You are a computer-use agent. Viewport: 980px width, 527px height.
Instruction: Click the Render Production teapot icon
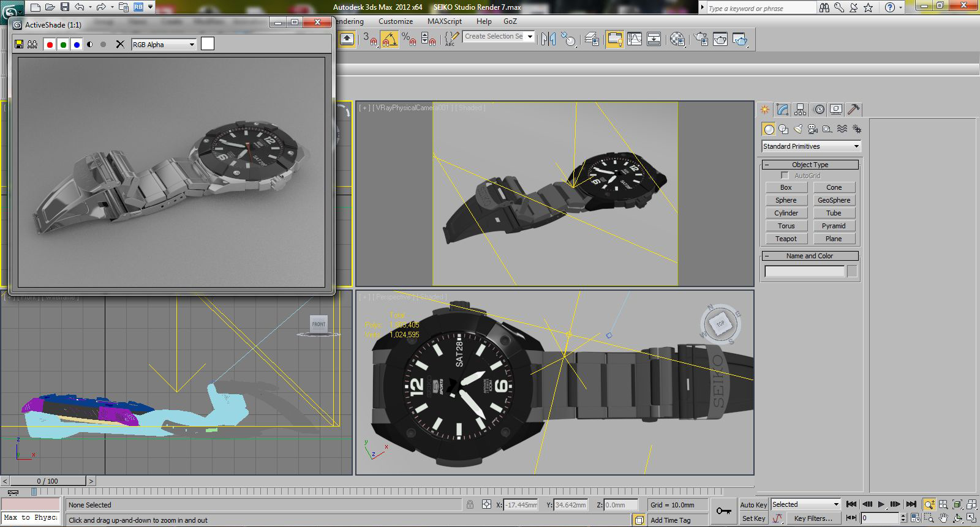[741, 39]
